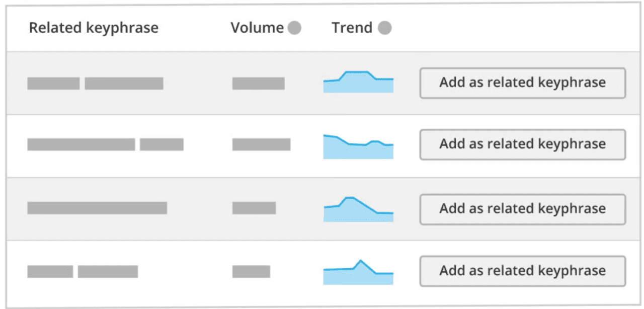Click the "Volume" column header label
The width and height of the screenshot is (644, 309).
257,28
